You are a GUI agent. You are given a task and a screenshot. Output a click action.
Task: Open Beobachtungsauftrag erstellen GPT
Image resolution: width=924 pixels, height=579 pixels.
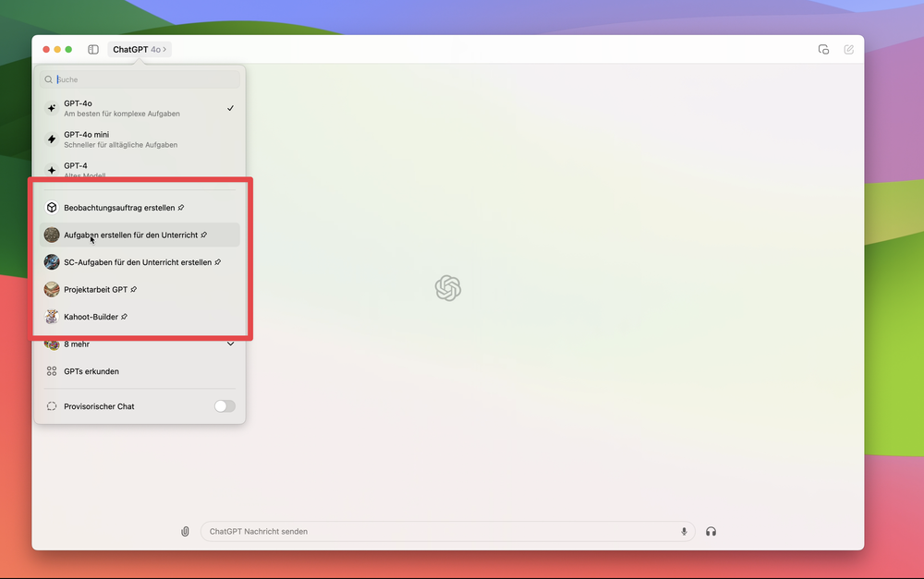tap(140, 208)
